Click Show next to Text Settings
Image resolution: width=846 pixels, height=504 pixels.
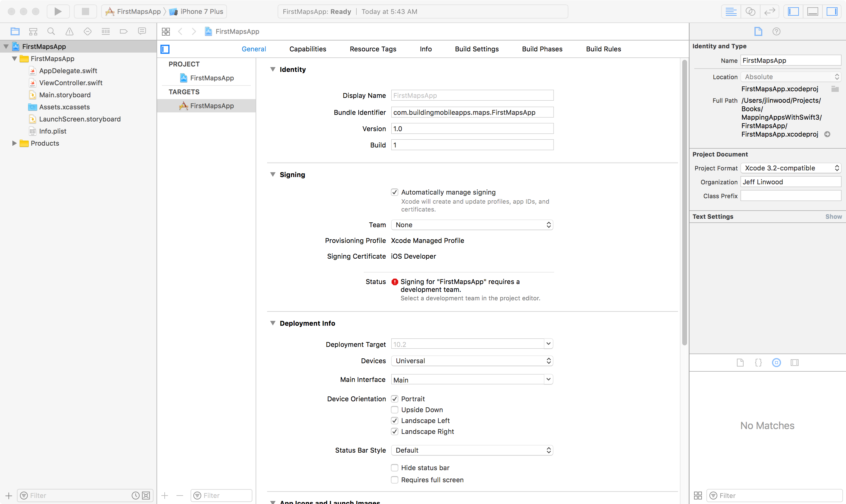coord(834,216)
